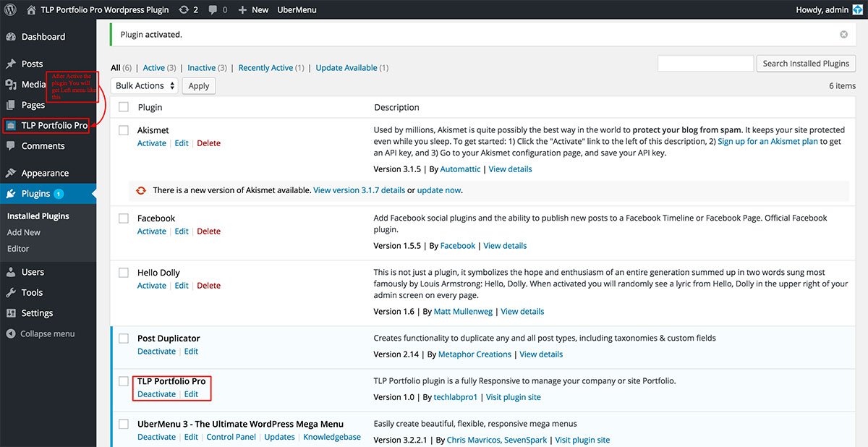Open UberMenu Knowledgebase link
This screenshot has width=868, height=447.
332,437
